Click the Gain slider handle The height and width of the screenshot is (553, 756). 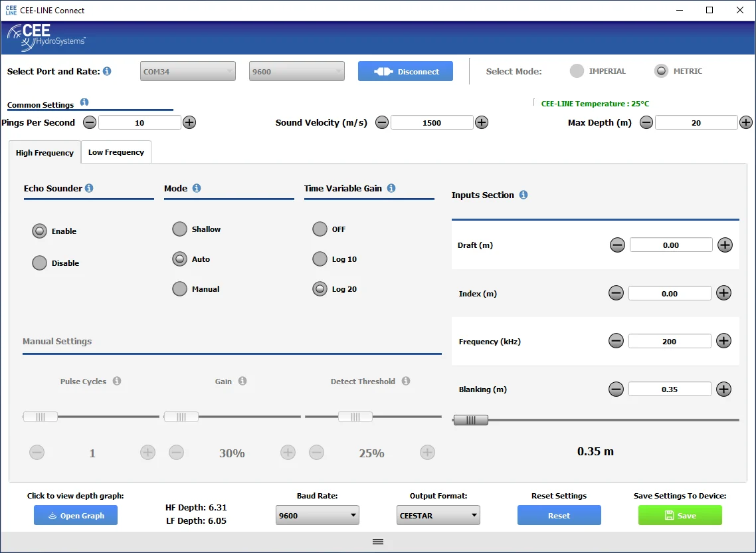(x=181, y=417)
